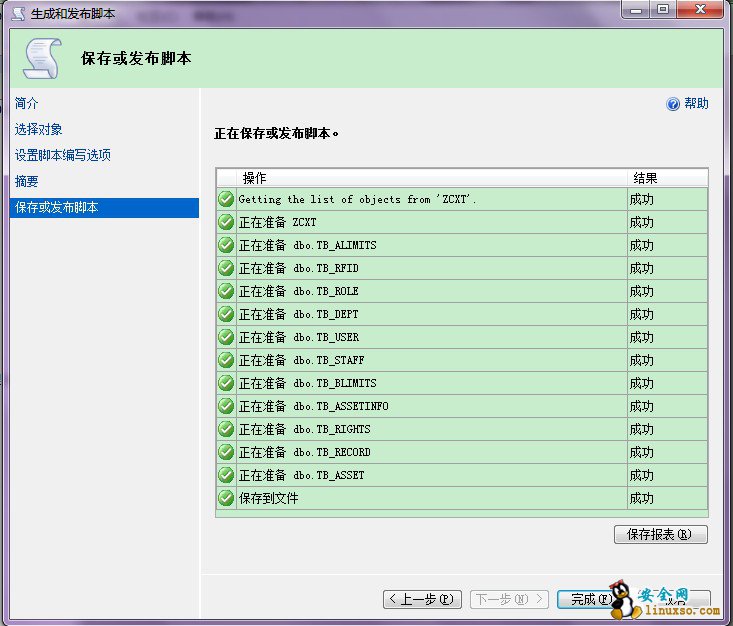The width and height of the screenshot is (733, 626).
Task: Click the green check beside 保存到文件
Action: (x=226, y=498)
